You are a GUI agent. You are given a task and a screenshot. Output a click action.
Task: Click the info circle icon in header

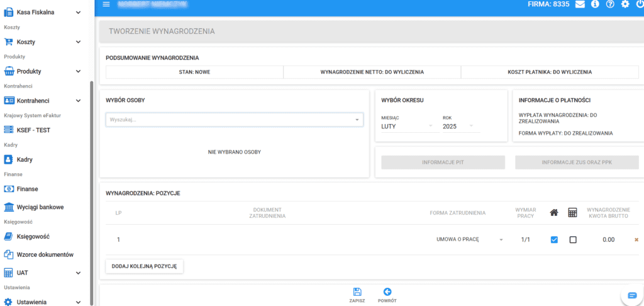point(594,4)
